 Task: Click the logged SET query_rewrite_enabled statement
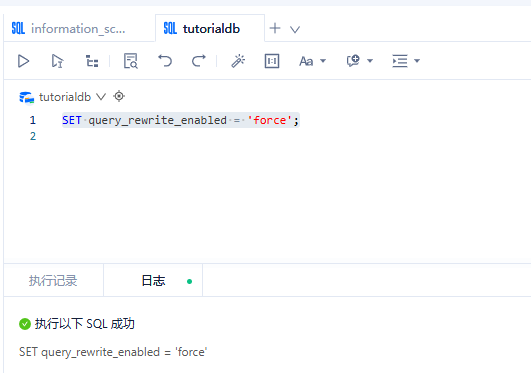click(x=113, y=352)
